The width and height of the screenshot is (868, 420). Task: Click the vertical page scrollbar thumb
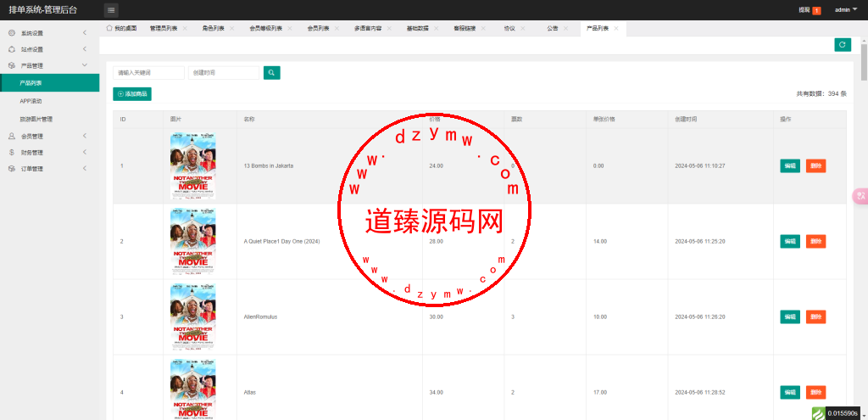click(x=864, y=62)
